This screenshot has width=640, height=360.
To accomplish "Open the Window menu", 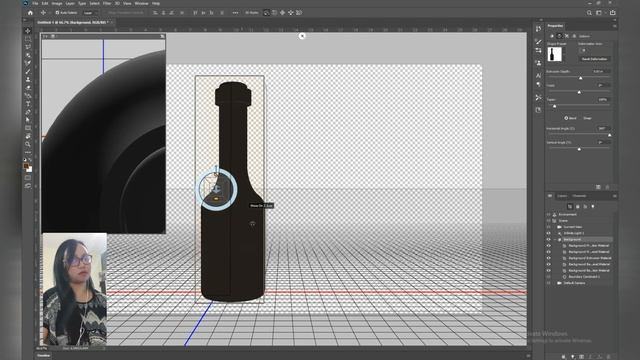I will coord(141,3).
